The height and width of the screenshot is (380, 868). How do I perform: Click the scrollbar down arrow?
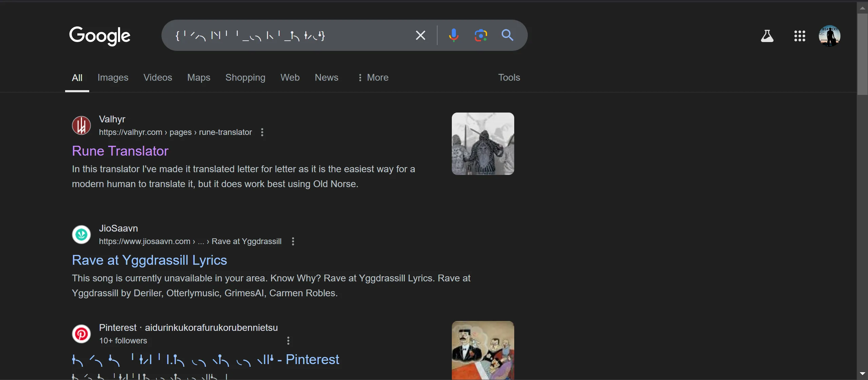click(862, 374)
